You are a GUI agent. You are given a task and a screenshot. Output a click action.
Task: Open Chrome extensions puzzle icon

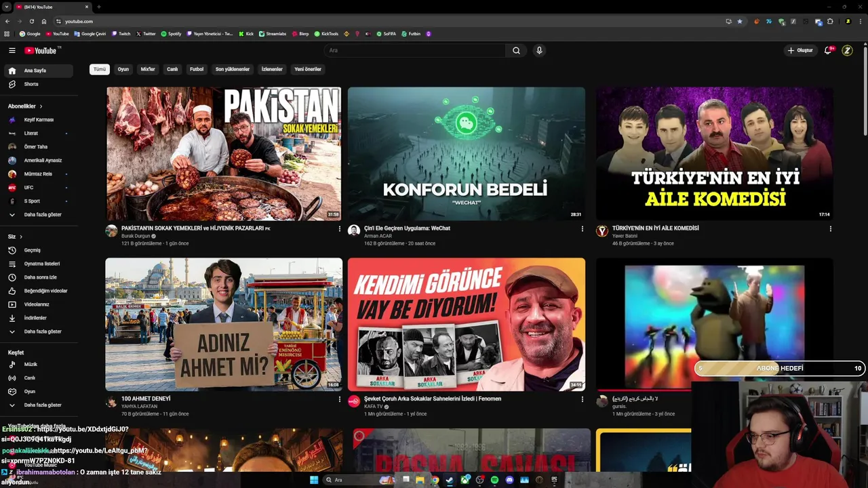pos(830,21)
